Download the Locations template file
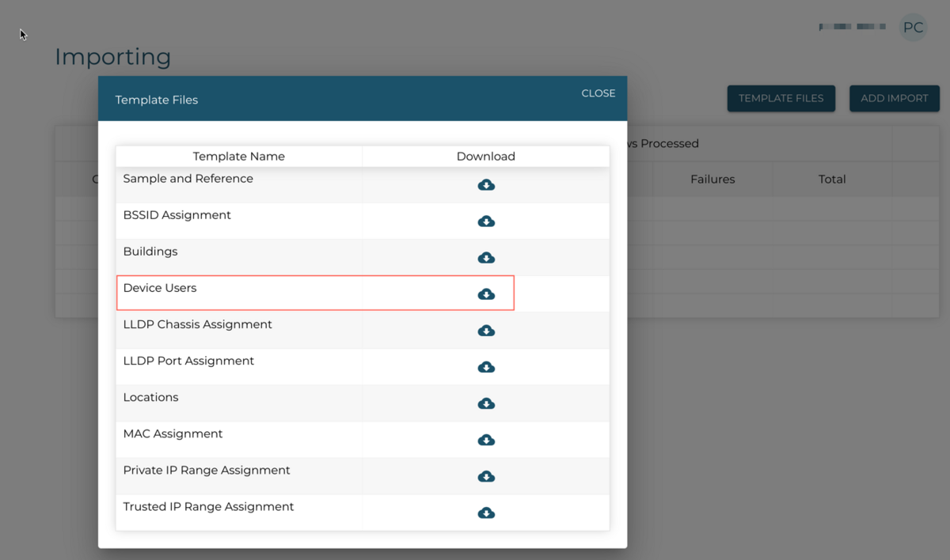The height and width of the screenshot is (560, 950). (486, 403)
